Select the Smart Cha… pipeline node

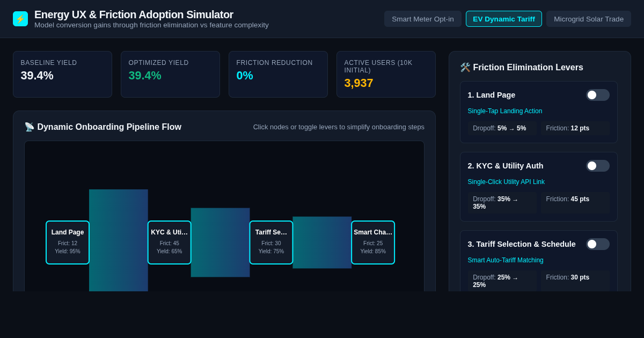[373, 243]
